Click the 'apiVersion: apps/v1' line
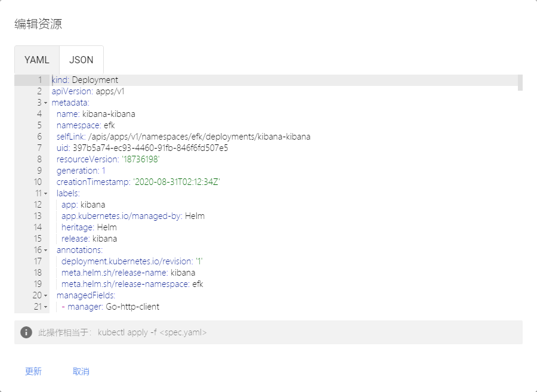 click(88, 91)
